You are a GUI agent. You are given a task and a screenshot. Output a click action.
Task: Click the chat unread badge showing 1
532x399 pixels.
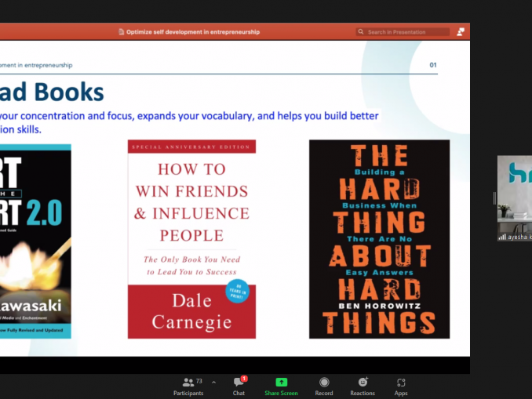coord(244,379)
